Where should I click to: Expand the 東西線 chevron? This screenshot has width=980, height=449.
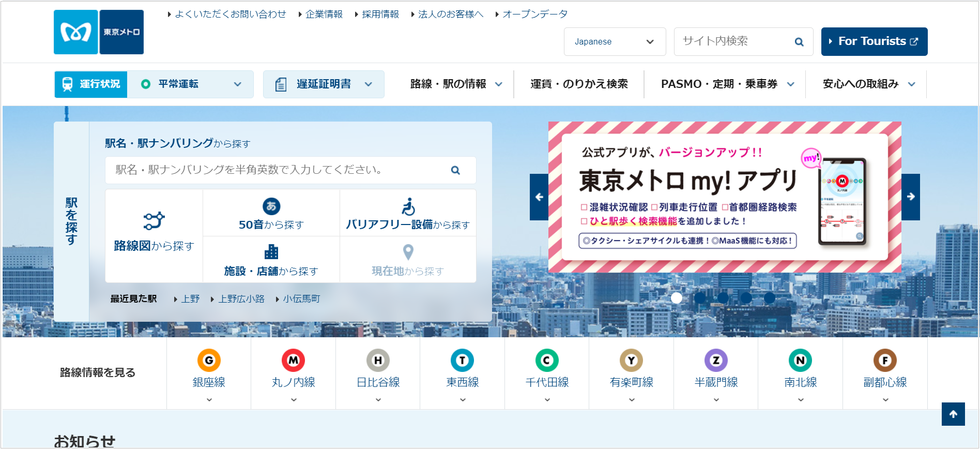click(x=463, y=399)
